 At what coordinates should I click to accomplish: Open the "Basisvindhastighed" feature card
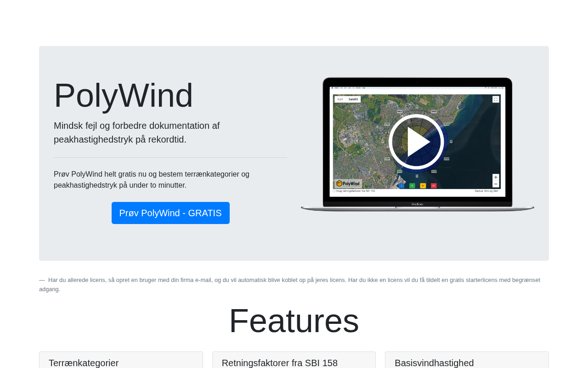[467, 360]
